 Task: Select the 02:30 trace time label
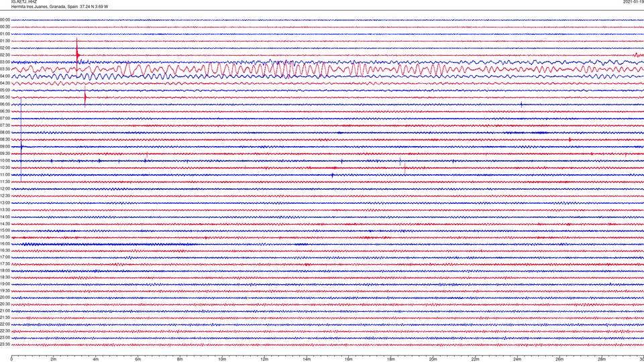(x=5, y=55)
